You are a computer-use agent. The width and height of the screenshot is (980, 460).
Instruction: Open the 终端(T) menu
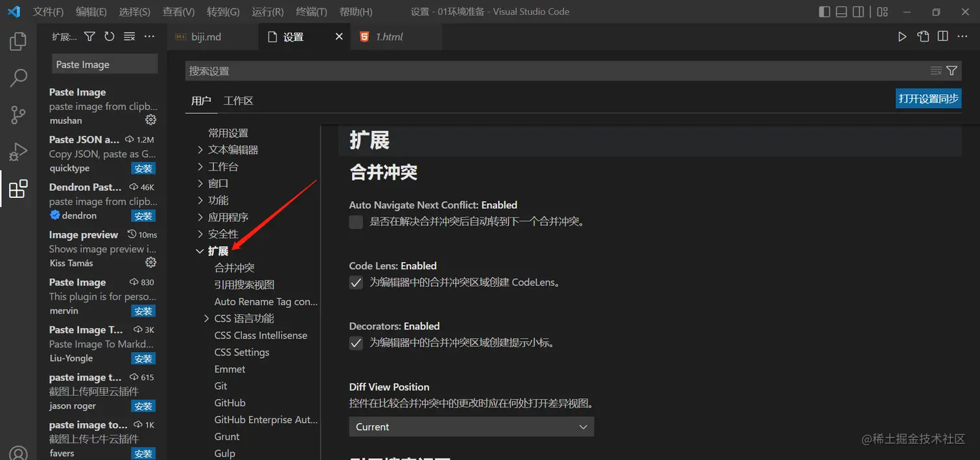pos(312,12)
